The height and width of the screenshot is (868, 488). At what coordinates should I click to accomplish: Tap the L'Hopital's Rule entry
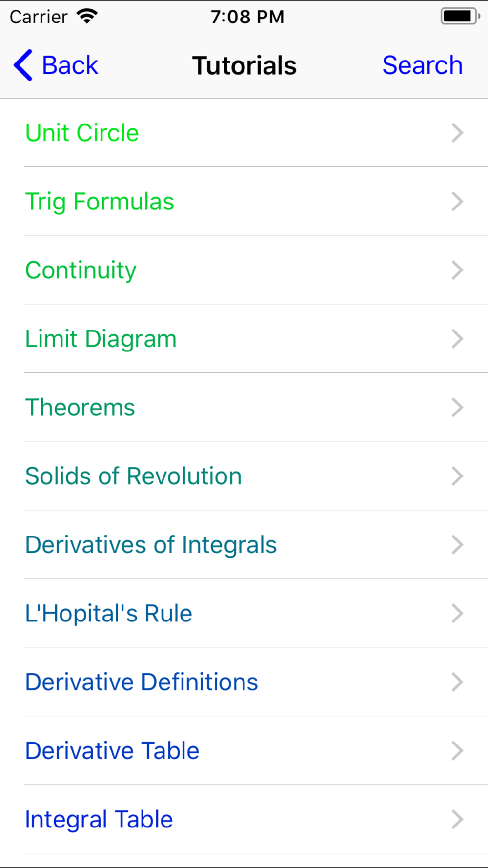[x=244, y=613]
